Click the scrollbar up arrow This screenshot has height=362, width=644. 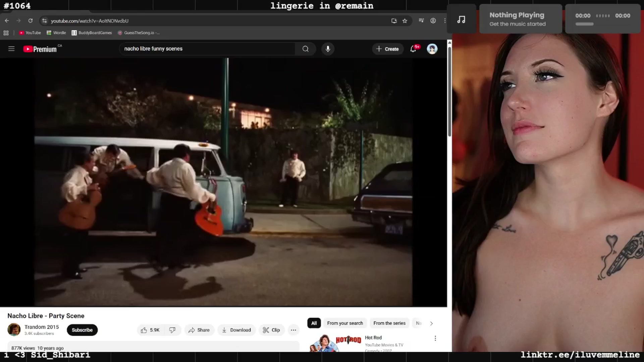(449, 42)
